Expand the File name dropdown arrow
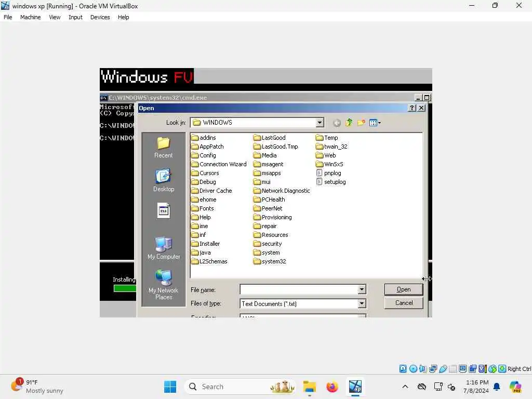Viewport: 532px width, 399px height. 362,289
